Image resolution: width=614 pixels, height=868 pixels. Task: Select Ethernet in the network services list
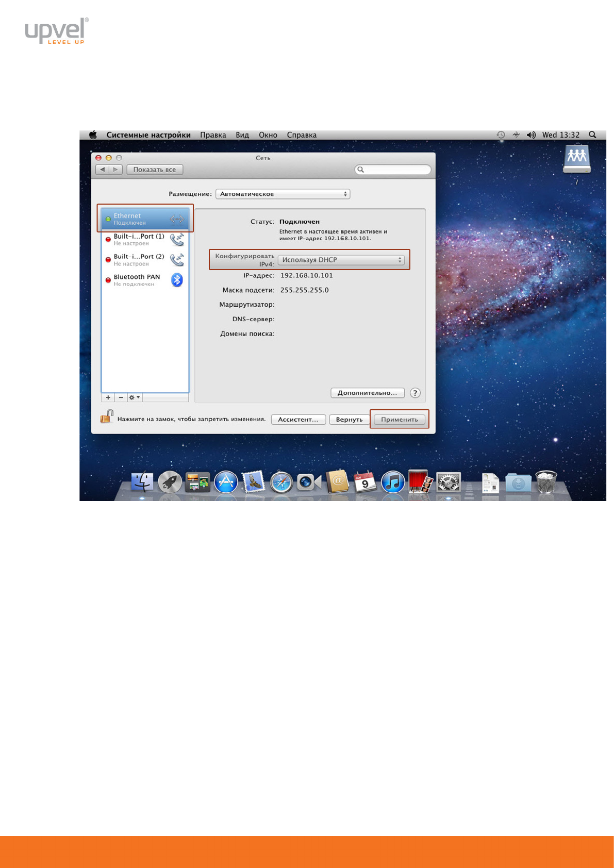[145, 219]
